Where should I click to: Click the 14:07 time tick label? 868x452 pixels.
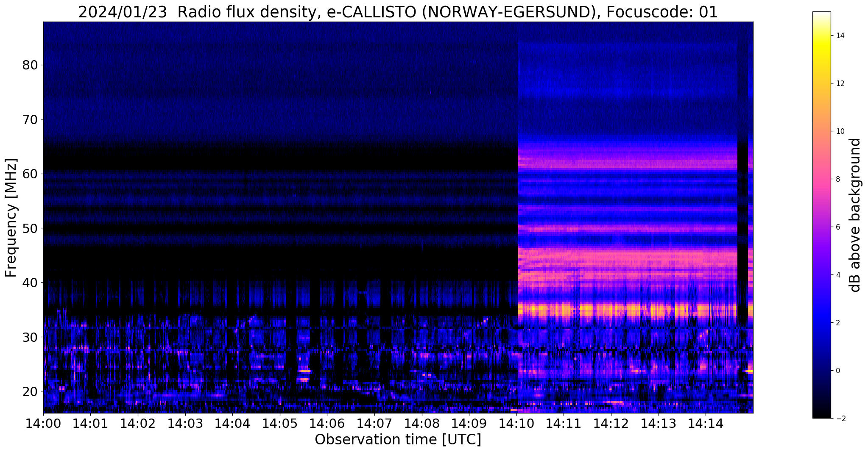coord(374,423)
